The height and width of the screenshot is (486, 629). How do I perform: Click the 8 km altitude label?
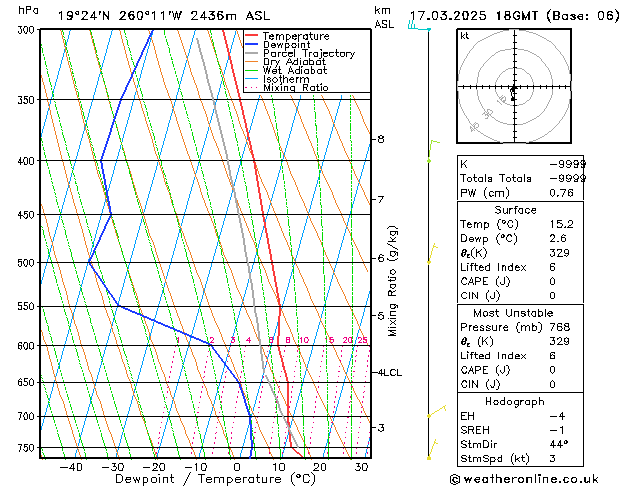[x=381, y=139]
